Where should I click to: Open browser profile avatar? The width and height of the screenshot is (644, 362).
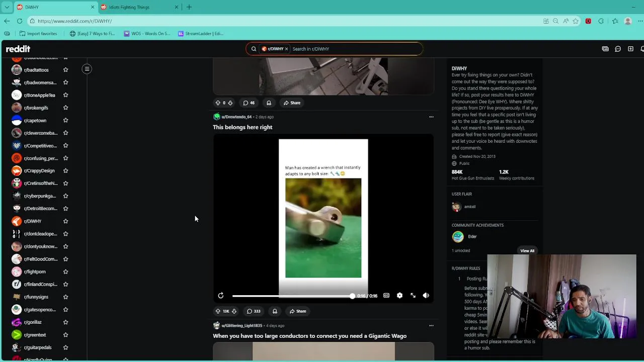pyautogui.click(x=628, y=21)
